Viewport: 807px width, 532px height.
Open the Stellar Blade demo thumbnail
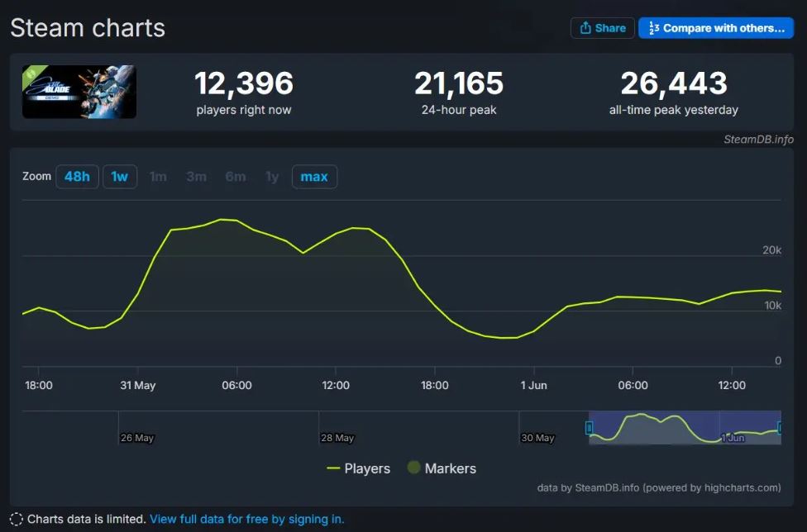click(x=79, y=92)
